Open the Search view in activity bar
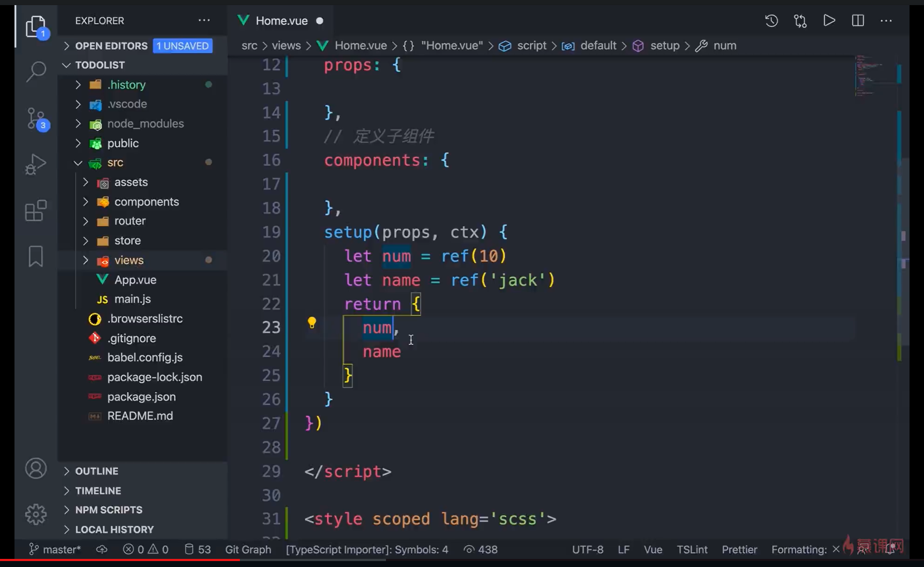The height and width of the screenshot is (567, 924). point(36,71)
